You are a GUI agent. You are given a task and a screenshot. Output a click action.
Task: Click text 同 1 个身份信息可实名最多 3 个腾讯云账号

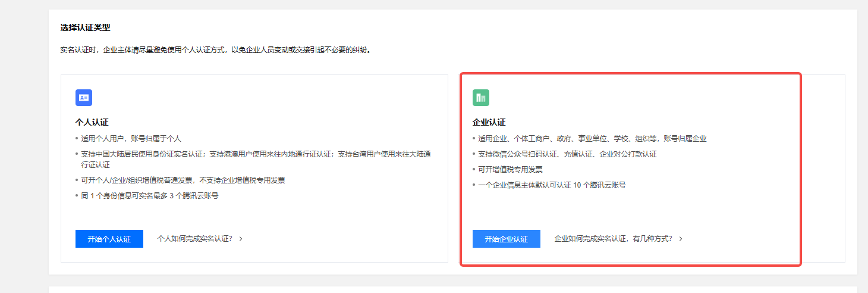coord(149,195)
